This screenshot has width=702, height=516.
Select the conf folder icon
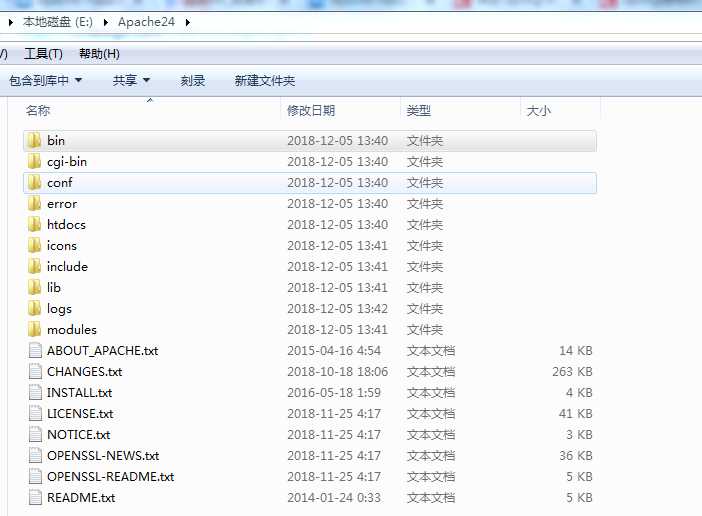34,183
